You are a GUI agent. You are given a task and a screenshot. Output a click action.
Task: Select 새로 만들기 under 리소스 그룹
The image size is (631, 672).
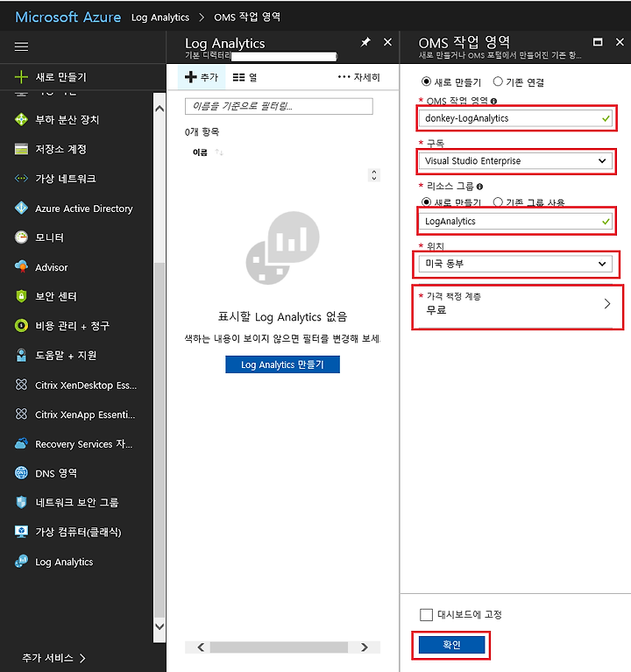[x=426, y=202]
